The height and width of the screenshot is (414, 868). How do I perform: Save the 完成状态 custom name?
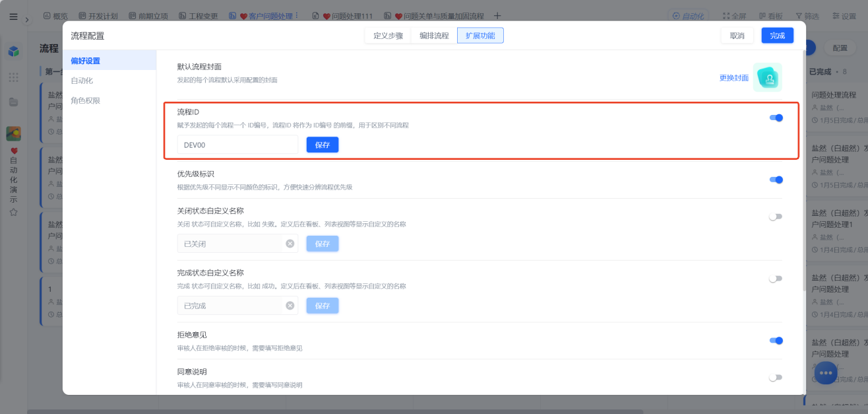point(323,306)
